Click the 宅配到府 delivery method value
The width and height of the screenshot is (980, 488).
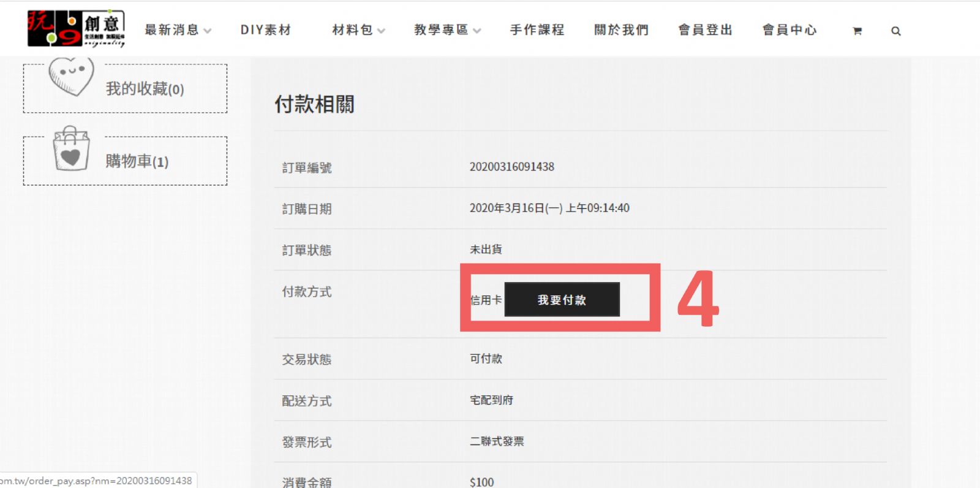tap(491, 400)
